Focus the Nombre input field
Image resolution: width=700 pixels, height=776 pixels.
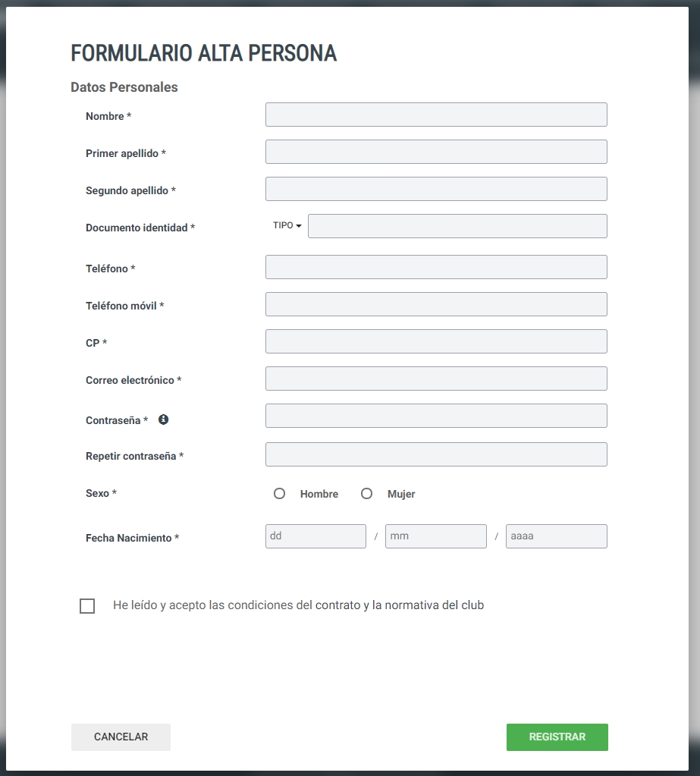pyautogui.click(x=436, y=115)
